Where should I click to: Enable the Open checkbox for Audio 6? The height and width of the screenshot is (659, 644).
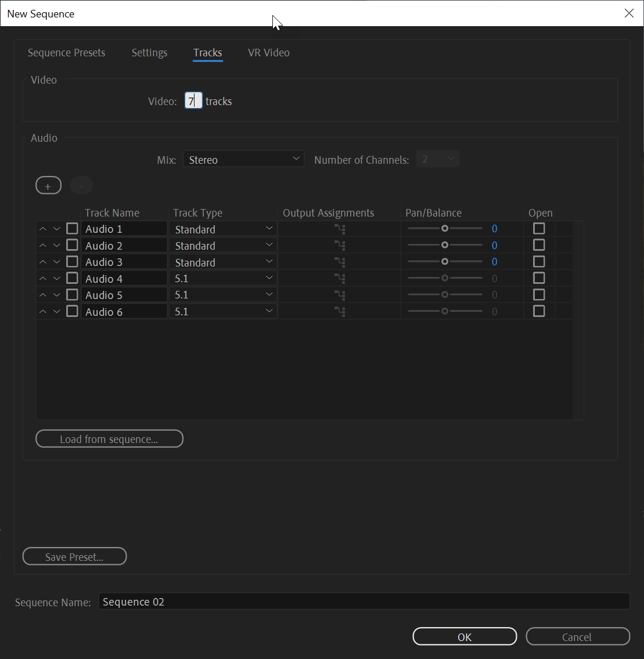click(x=539, y=311)
